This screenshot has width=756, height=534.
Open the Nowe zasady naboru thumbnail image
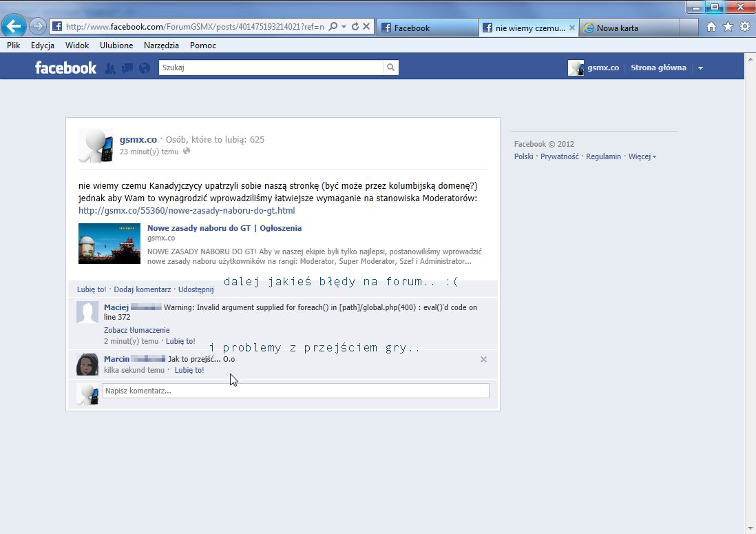[x=109, y=243]
